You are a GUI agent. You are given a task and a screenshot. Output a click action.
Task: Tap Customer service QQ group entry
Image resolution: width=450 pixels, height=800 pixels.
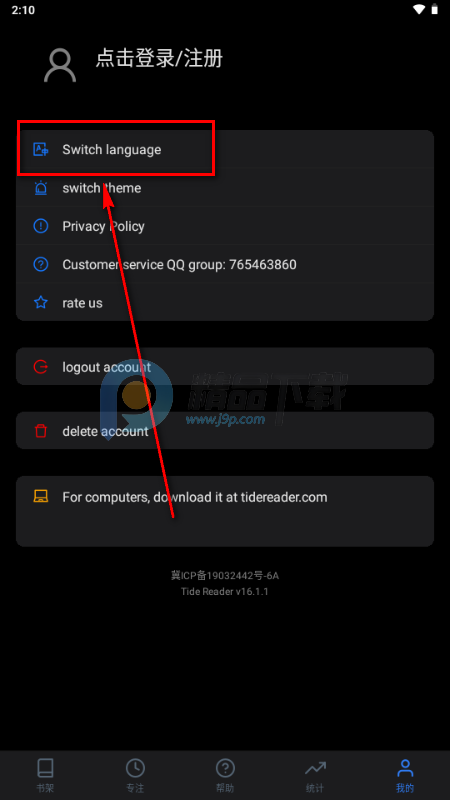tap(225, 264)
